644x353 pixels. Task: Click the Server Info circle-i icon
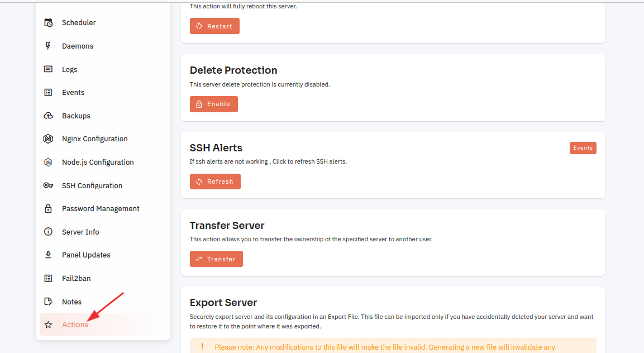[x=48, y=232]
